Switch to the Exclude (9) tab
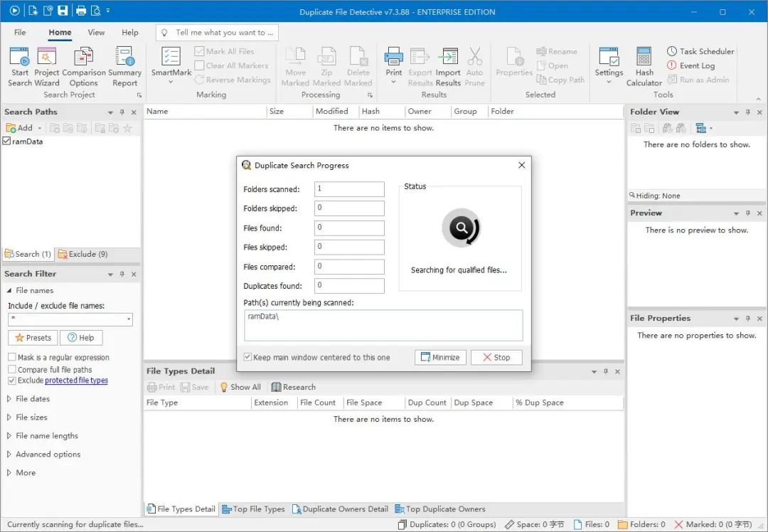The width and height of the screenshot is (768, 532). [x=82, y=254]
